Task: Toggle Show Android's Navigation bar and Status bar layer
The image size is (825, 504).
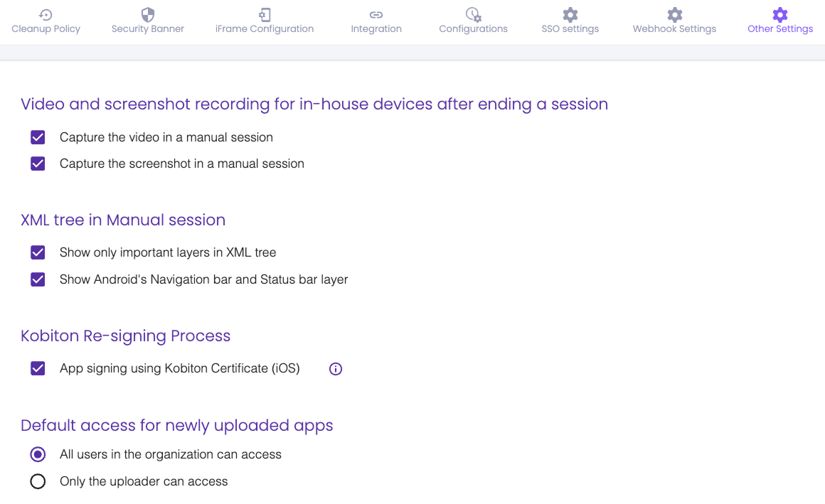Action: (x=38, y=279)
